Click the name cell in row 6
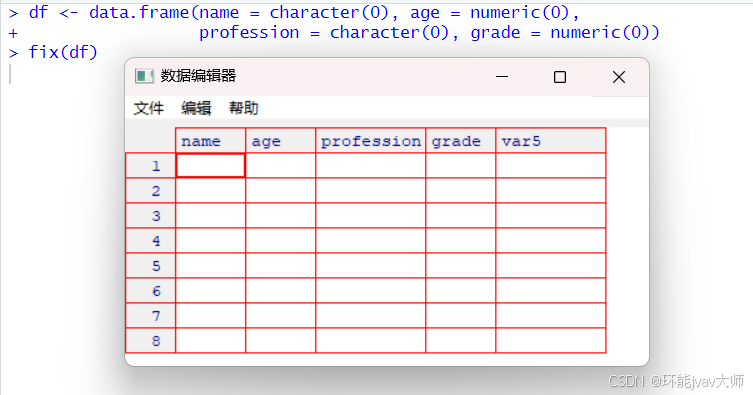 pyautogui.click(x=210, y=290)
